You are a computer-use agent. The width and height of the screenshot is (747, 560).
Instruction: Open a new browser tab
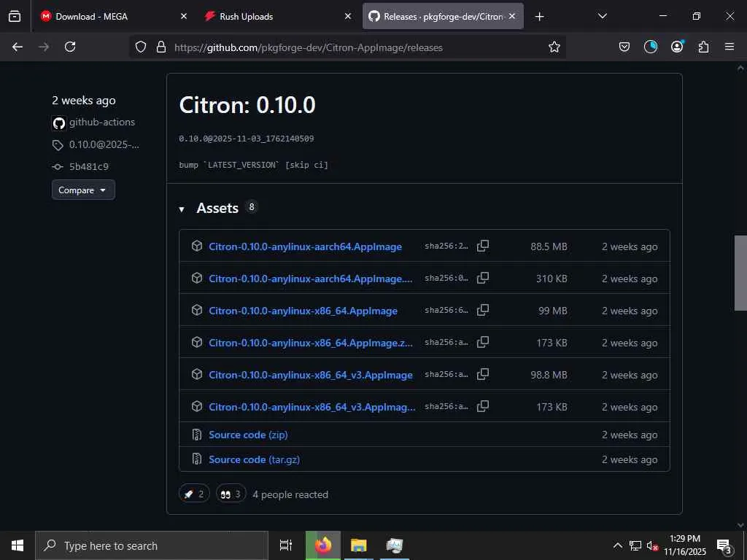click(x=539, y=17)
